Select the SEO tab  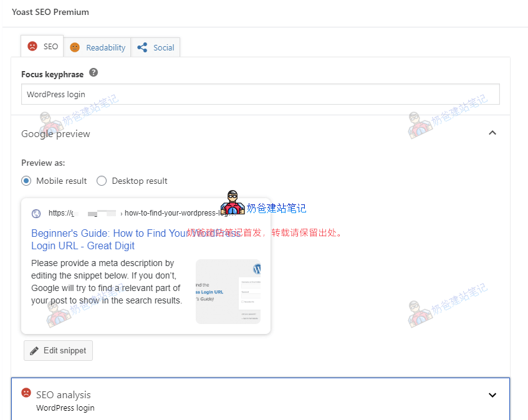pyautogui.click(x=49, y=46)
